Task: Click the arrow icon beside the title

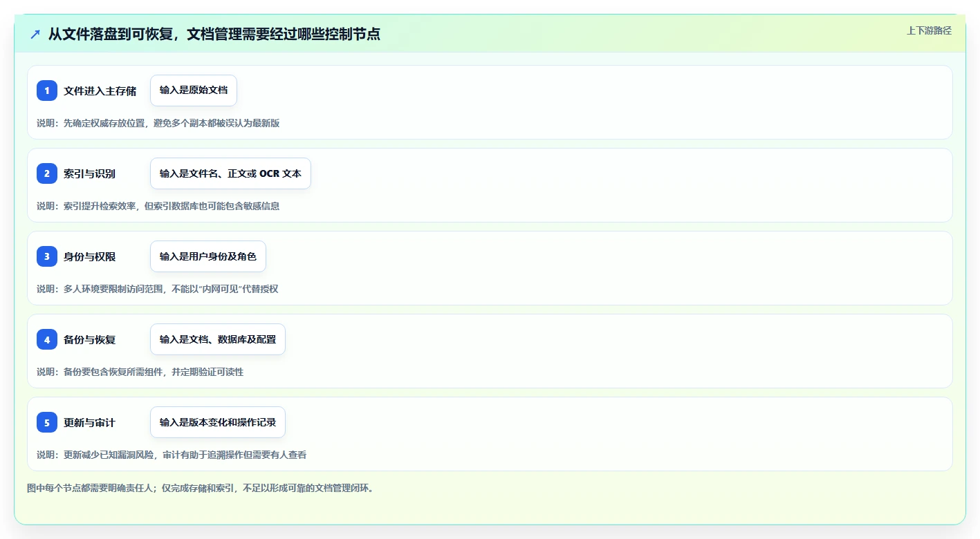Action: click(x=35, y=34)
